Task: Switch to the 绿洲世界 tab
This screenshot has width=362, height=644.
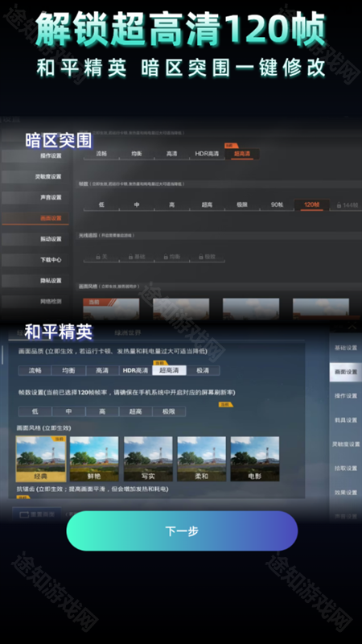Action: 128,332
